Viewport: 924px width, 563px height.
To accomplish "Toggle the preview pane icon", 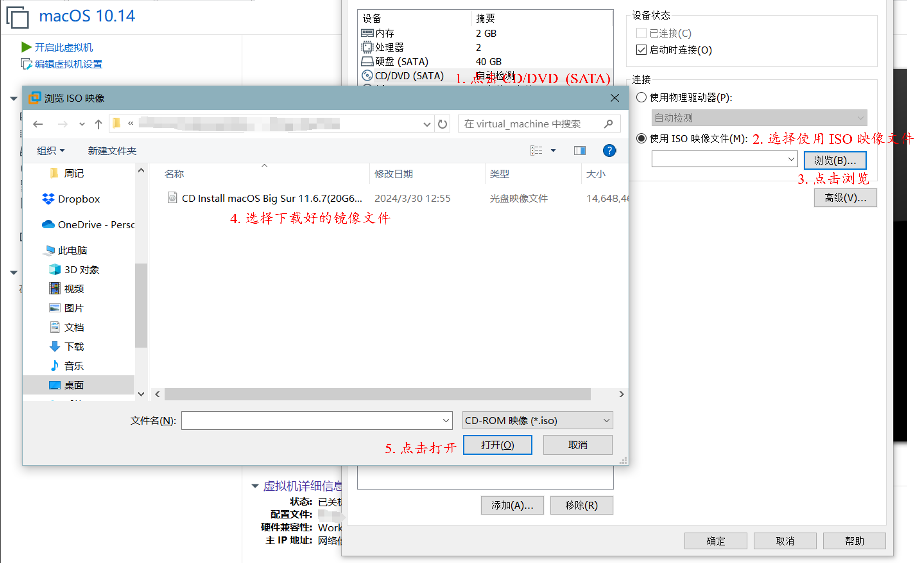I will coord(580,150).
